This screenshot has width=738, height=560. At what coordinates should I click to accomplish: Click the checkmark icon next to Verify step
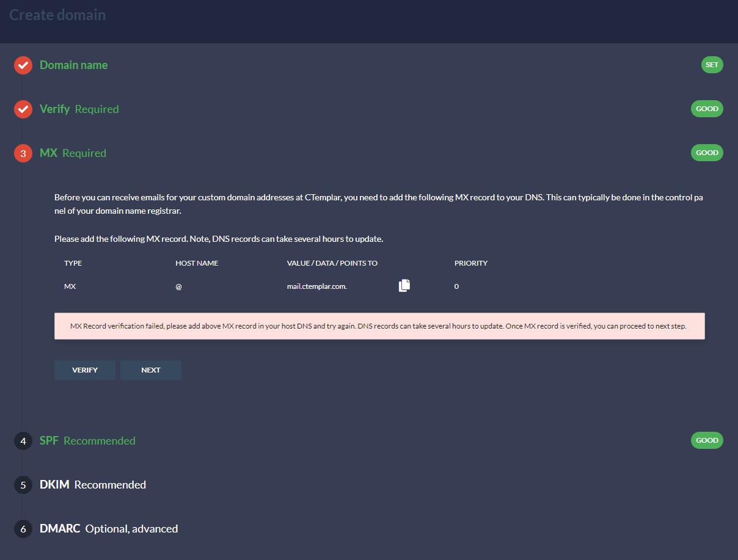coord(23,109)
